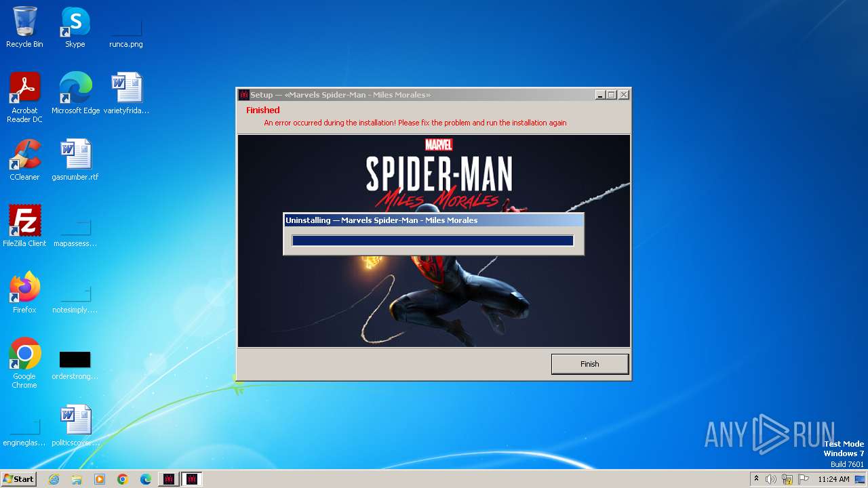Screen dimensions: 868x488
Task: Open Windows Media Player from taskbar
Action: [x=100, y=479]
